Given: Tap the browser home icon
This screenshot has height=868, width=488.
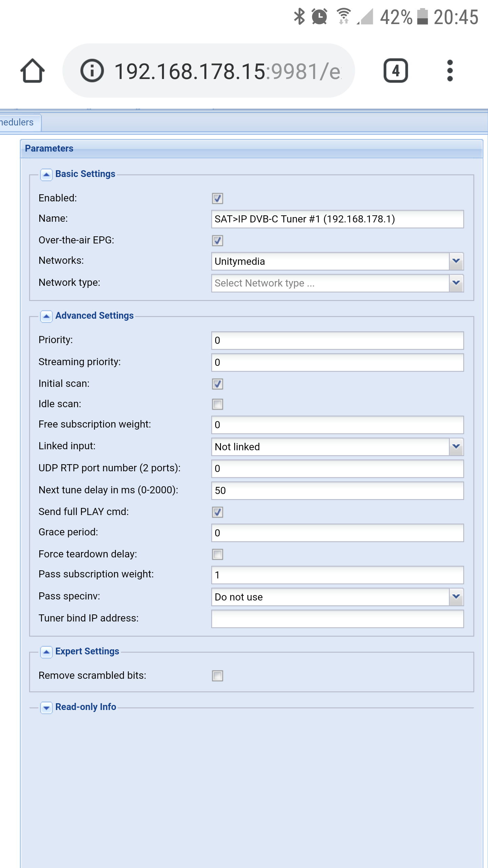Looking at the screenshot, I should [33, 71].
